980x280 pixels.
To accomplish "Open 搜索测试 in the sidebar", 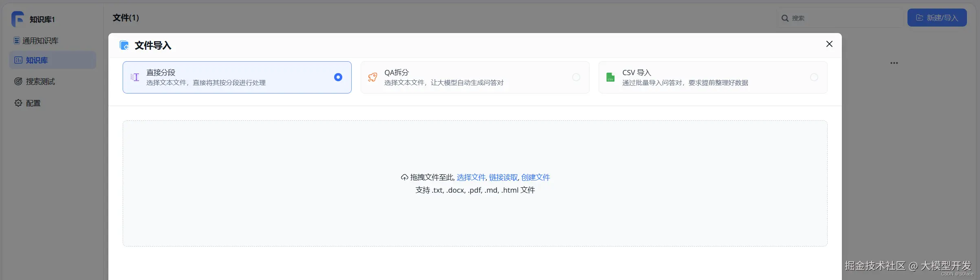I will tap(35, 81).
